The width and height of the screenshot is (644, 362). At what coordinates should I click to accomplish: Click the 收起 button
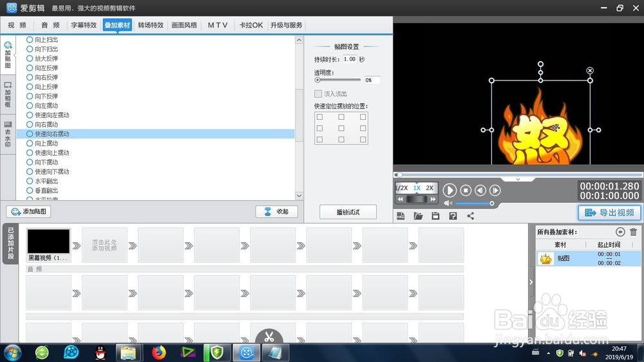click(x=276, y=212)
